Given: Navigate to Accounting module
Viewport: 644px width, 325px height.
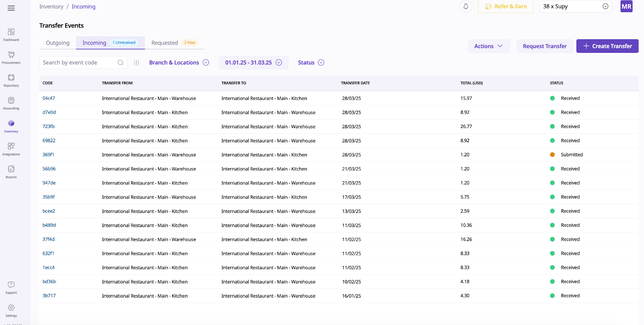Looking at the screenshot, I should pyautogui.click(x=11, y=103).
